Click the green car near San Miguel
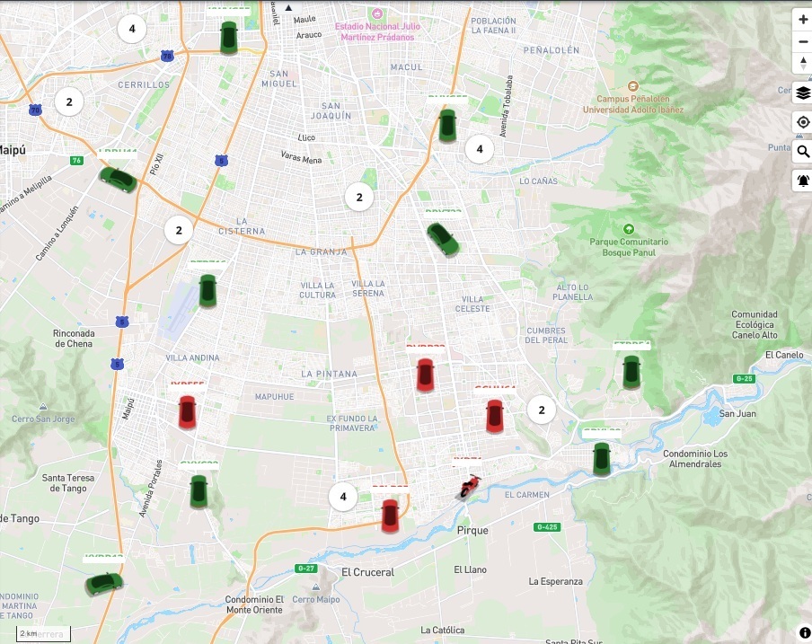This screenshot has height=644, width=812. (x=228, y=38)
